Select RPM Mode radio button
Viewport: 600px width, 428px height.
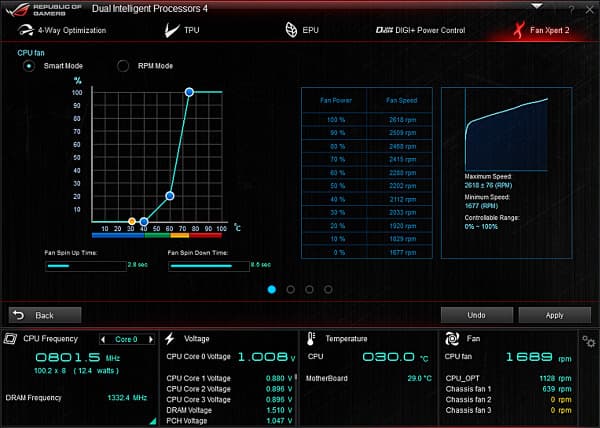123,66
